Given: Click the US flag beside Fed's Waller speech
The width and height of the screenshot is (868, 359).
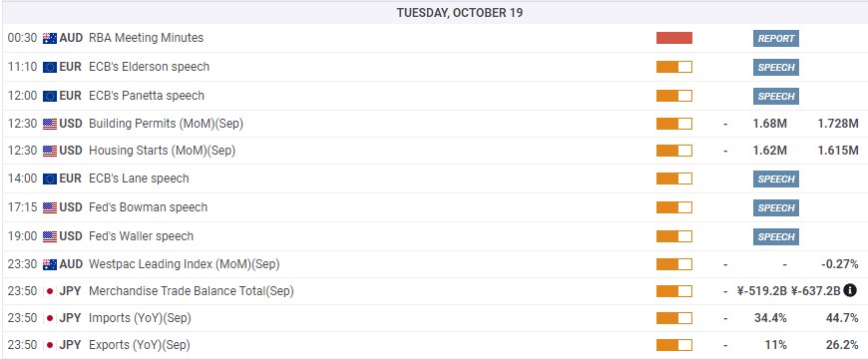Looking at the screenshot, I should click(50, 236).
